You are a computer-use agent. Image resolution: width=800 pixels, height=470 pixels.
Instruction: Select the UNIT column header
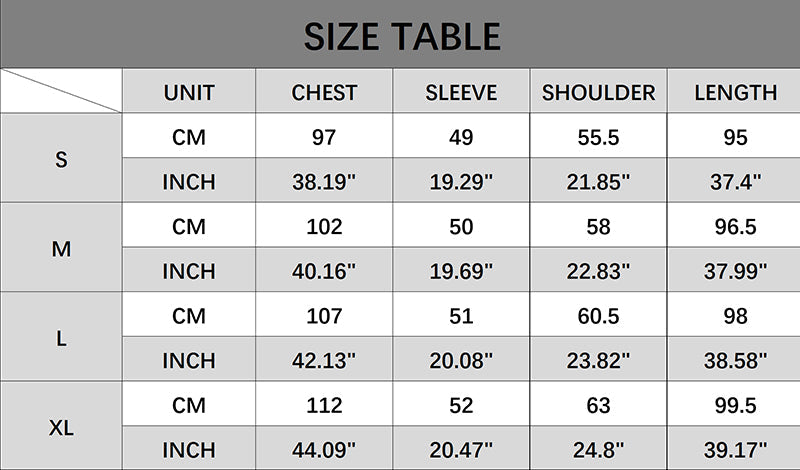(x=189, y=93)
